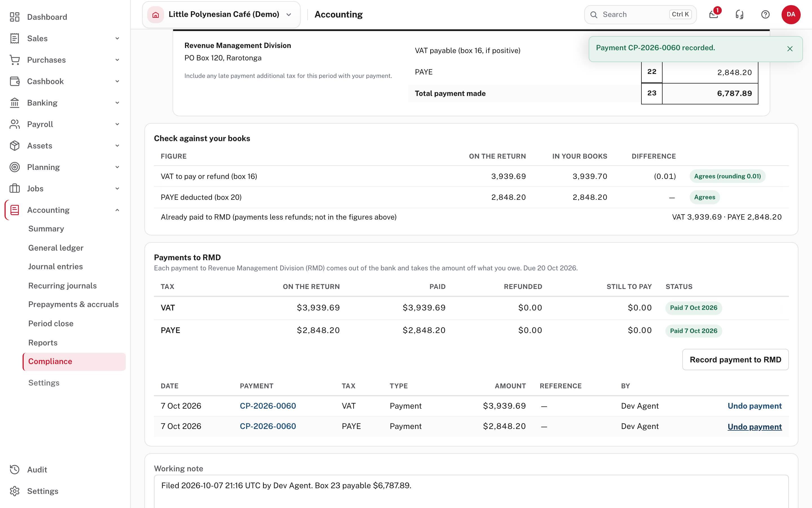
Task: Expand the Purchases menu chevron
Action: tap(117, 60)
